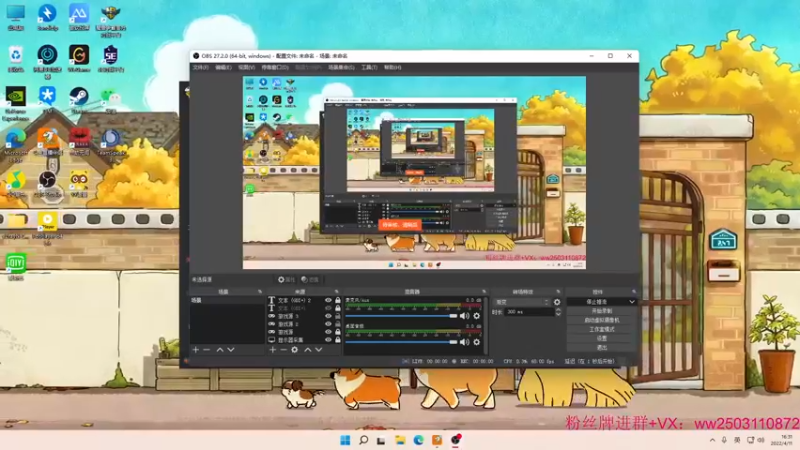This screenshot has width=800, height=450.
Task: Mute the desktop audio speaker icon
Action: pyautogui.click(x=464, y=342)
